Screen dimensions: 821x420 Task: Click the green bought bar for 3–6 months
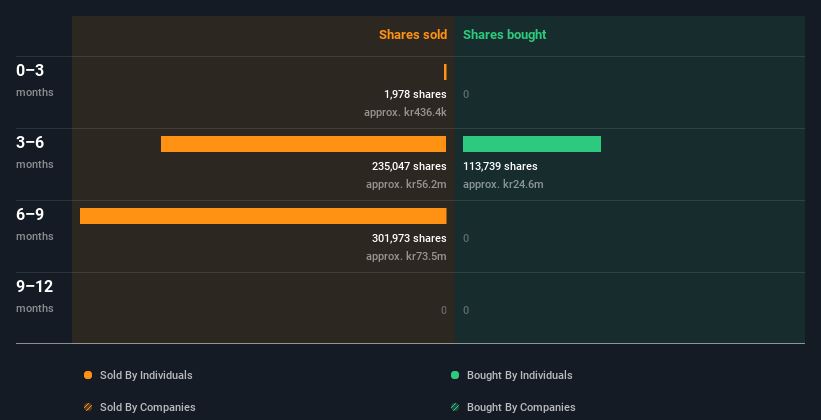click(532, 144)
